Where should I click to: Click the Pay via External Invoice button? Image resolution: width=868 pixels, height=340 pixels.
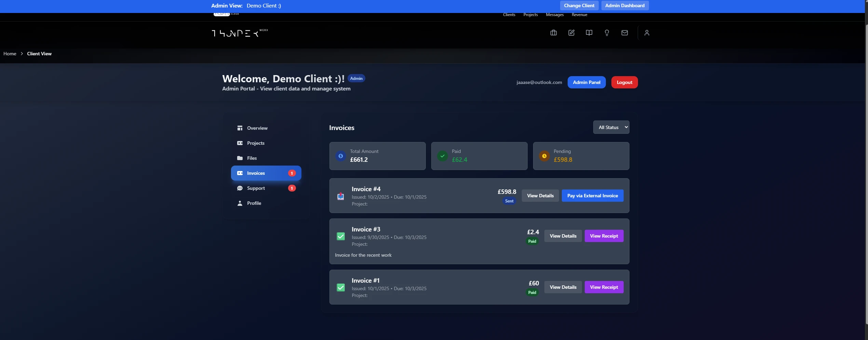coord(592,196)
